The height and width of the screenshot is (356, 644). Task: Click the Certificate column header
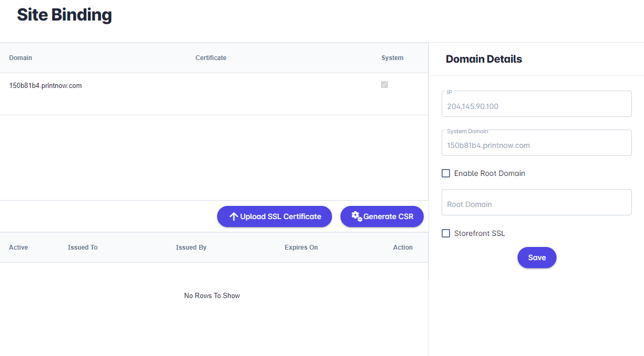click(211, 58)
